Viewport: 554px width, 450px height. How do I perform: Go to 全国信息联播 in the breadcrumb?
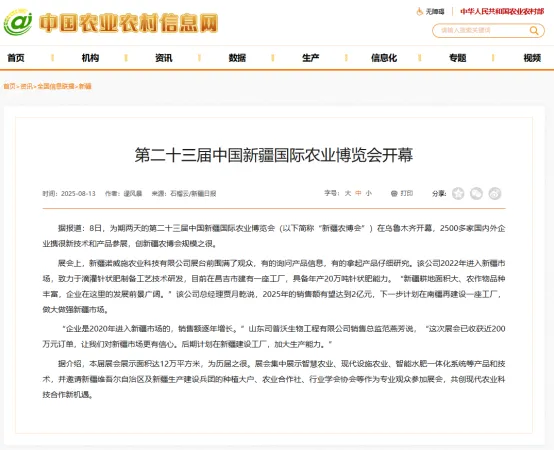[x=56, y=86]
